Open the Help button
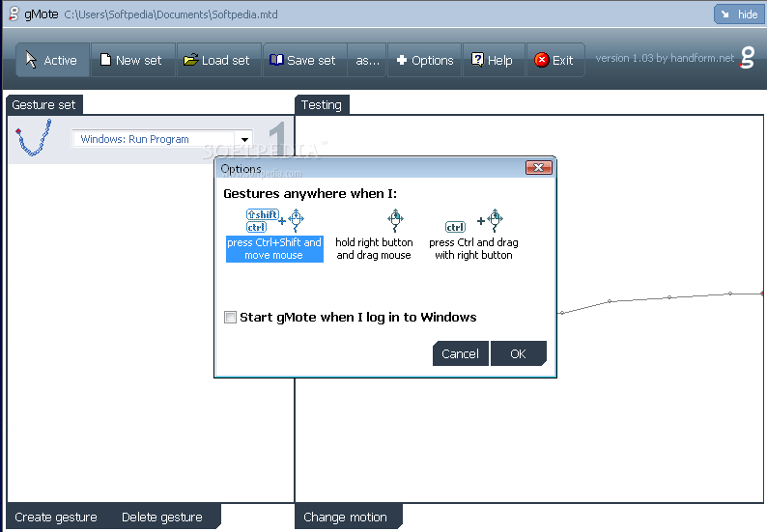This screenshot has height=532, width=767. [x=494, y=60]
